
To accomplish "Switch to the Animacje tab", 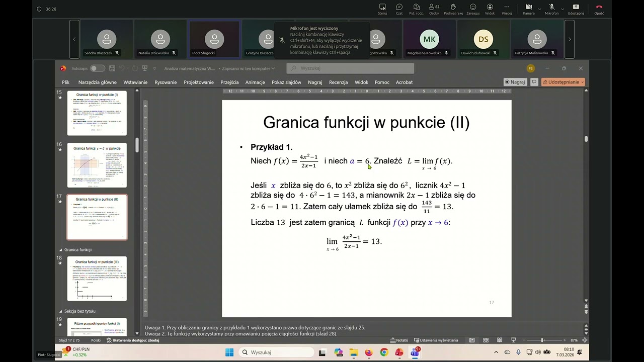I will 255,82.
